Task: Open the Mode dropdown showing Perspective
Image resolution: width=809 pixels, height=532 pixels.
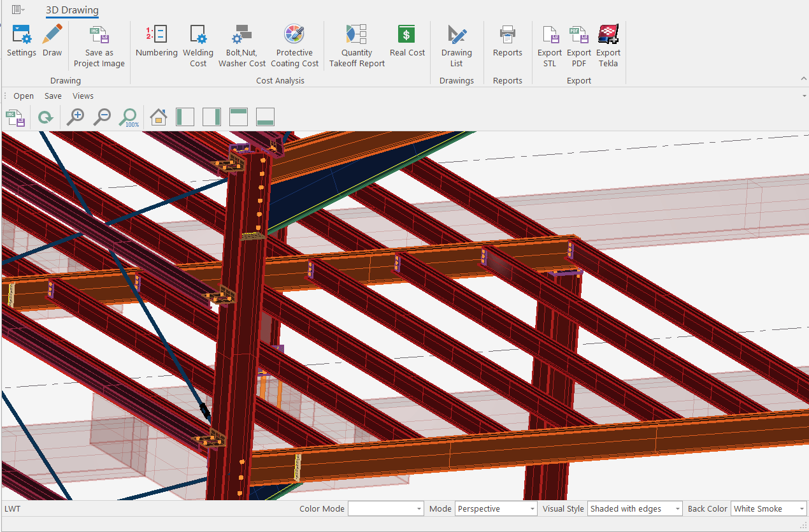Action: click(533, 509)
